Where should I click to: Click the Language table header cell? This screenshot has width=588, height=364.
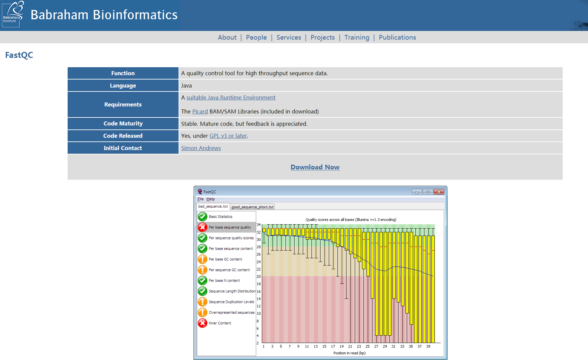(123, 86)
